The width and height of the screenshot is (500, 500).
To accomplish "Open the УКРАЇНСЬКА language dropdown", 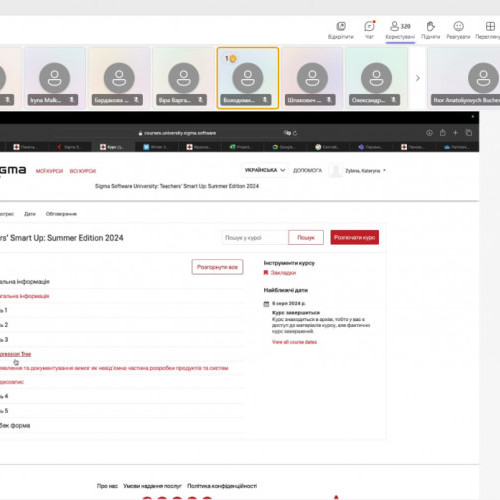I will [265, 170].
